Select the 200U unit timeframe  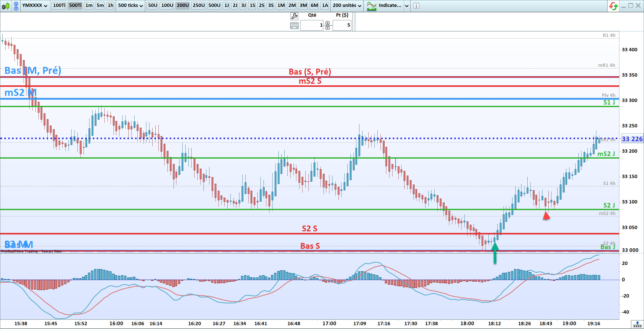click(x=183, y=5)
